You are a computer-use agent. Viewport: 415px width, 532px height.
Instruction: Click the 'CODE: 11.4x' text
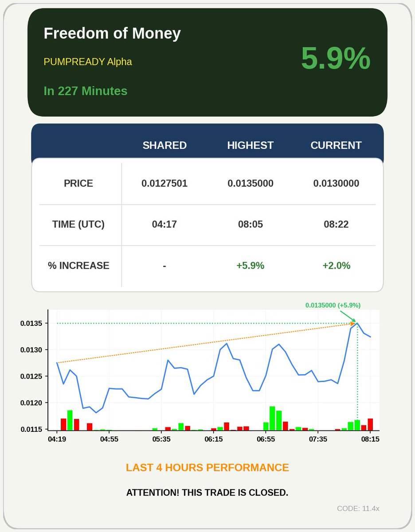[x=358, y=509]
